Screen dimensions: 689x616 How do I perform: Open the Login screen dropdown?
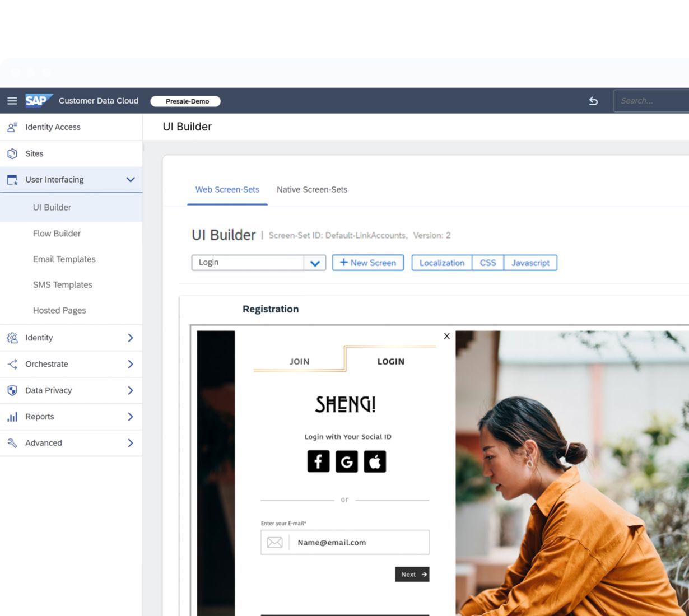(315, 263)
